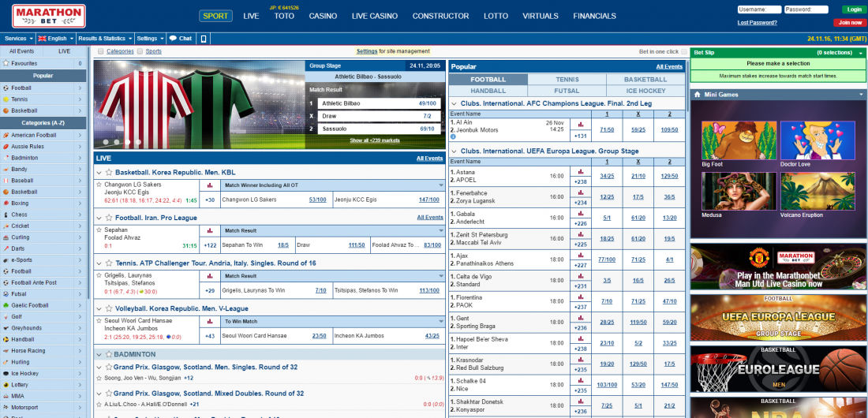Collapse the Basketball Korea Republic KBL section
The image size is (868, 418).
[x=99, y=172]
